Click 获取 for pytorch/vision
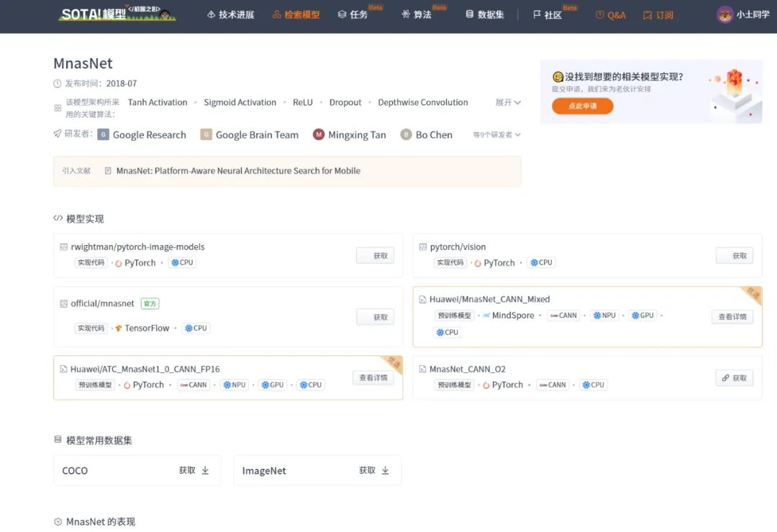777x532 pixels. pos(735,256)
